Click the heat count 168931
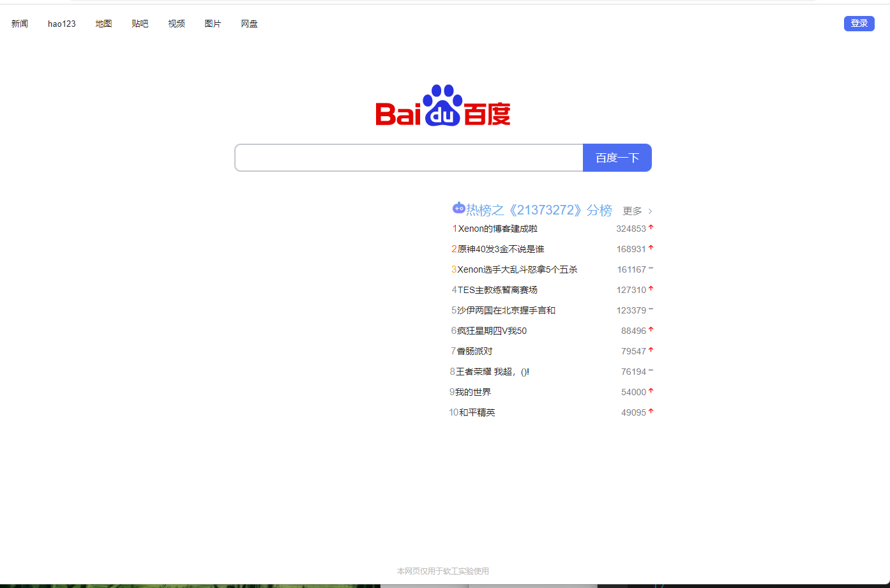This screenshot has width=890, height=588. point(631,249)
